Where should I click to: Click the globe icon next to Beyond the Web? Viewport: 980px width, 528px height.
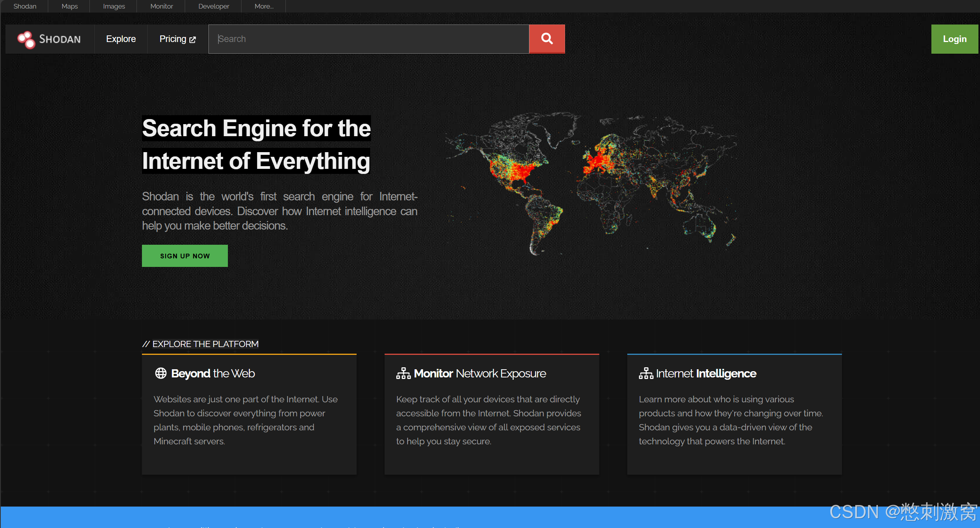[161, 373]
